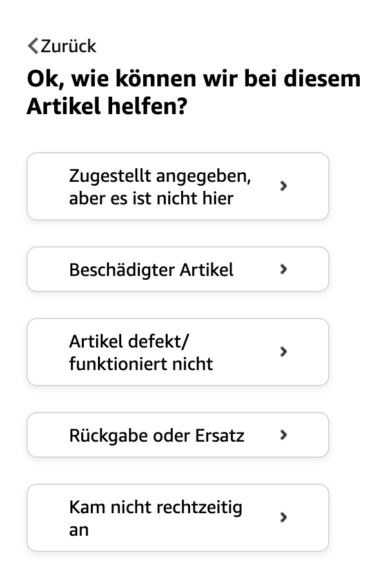Click the word 'Zugestellt' in the first option
Viewport: 383px width, 588px height.
coord(110,176)
